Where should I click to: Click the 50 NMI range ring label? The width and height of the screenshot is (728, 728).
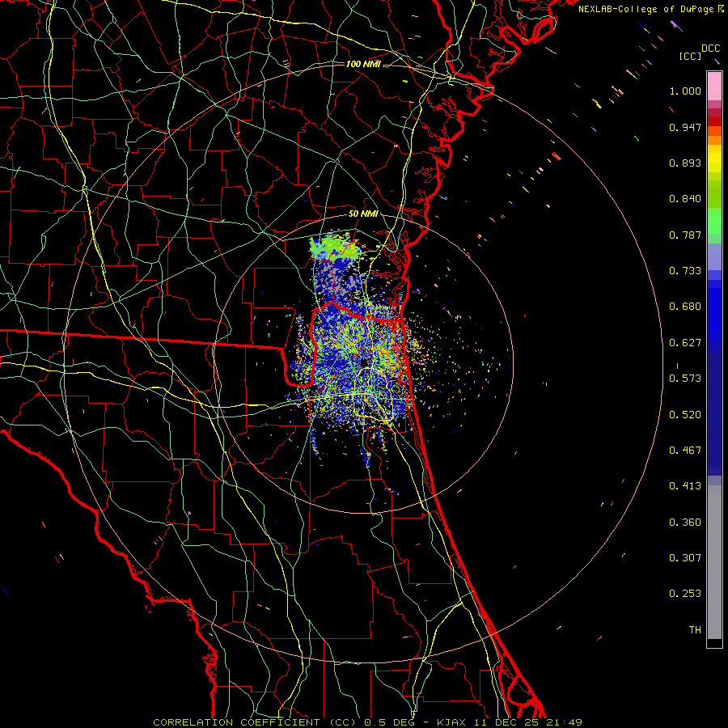pyautogui.click(x=363, y=214)
